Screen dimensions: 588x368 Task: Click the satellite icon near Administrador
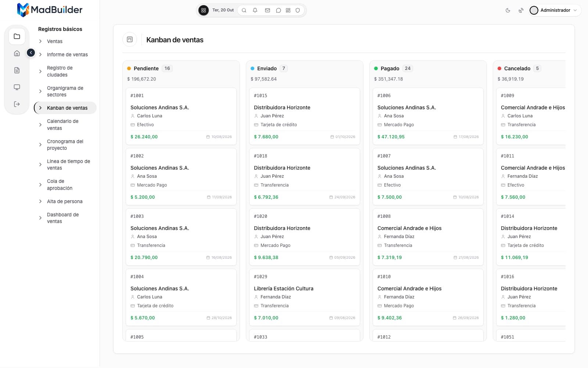click(521, 10)
